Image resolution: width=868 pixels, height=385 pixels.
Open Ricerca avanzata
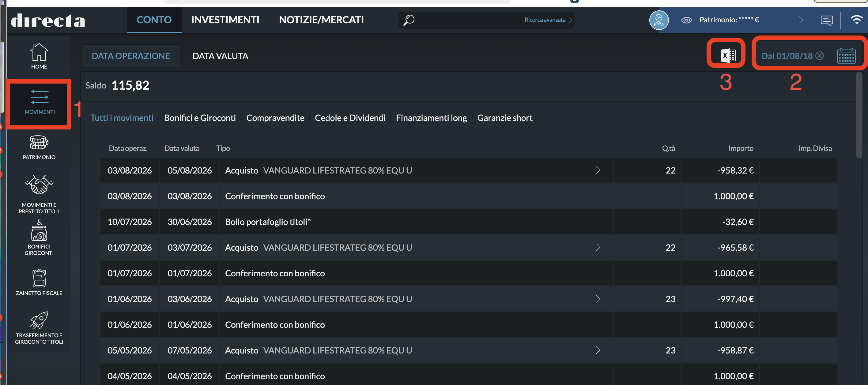(x=548, y=20)
